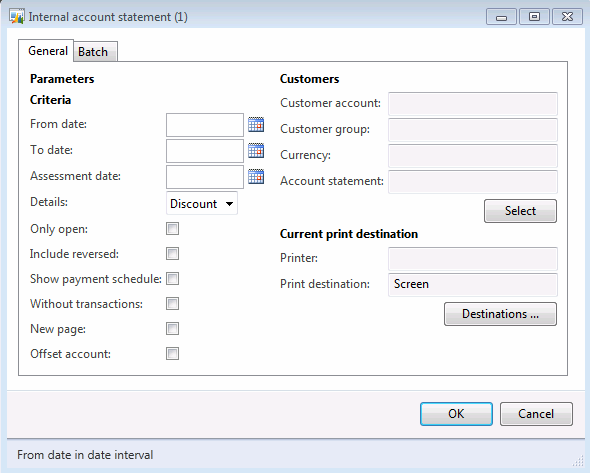This screenshot has width=590, height=473.
Task: Click the Printer field
Action: 473,259
